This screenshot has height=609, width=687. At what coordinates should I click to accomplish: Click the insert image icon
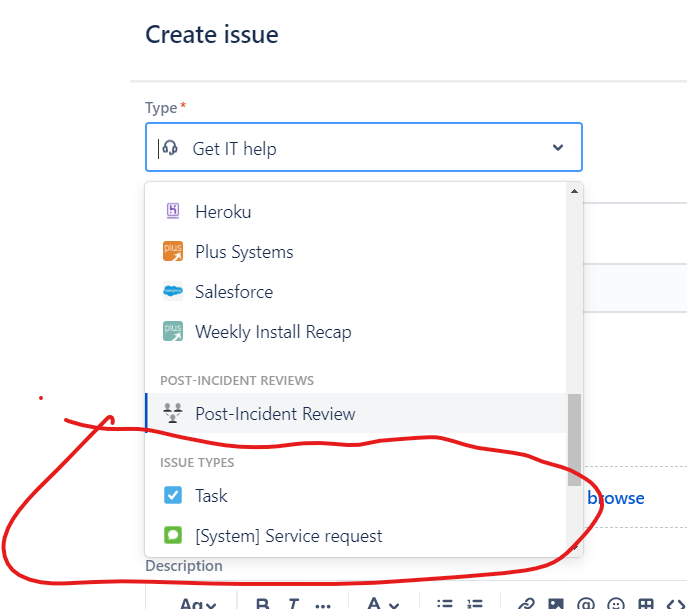tap(556, 604)
